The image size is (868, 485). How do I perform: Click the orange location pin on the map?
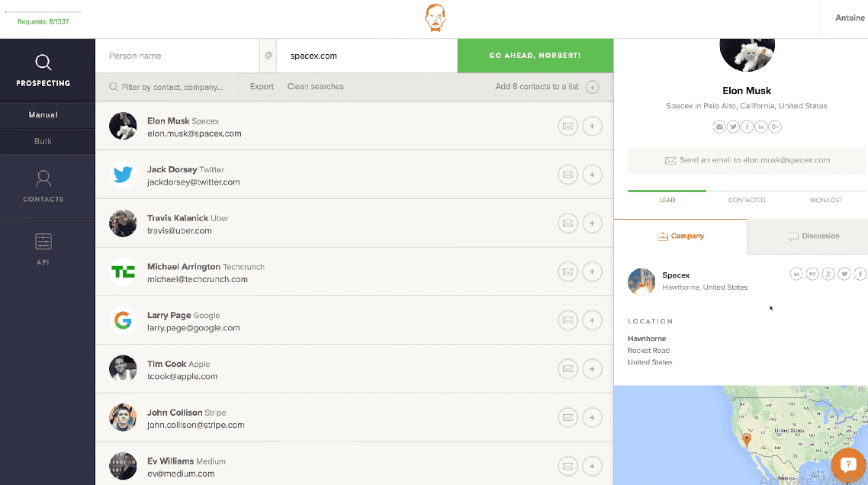(747, 440)
